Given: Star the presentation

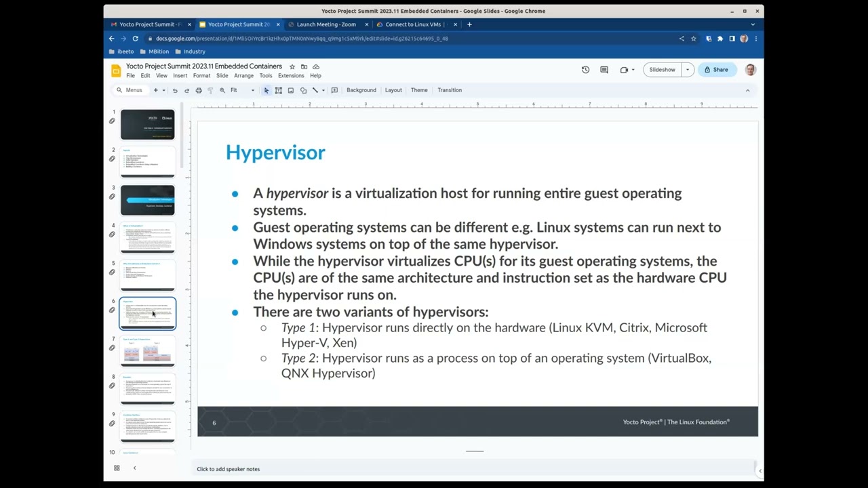Looking at the screenshot, I should [x=292, y=66].
